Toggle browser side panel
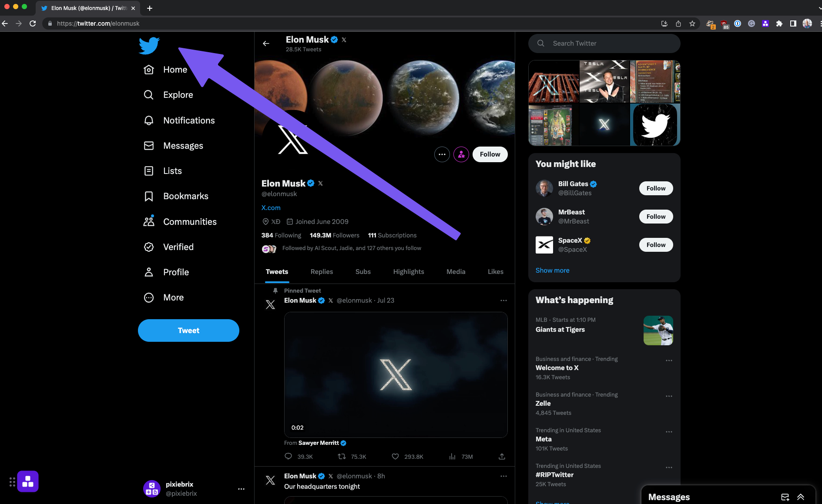 (x=793, y=23)
